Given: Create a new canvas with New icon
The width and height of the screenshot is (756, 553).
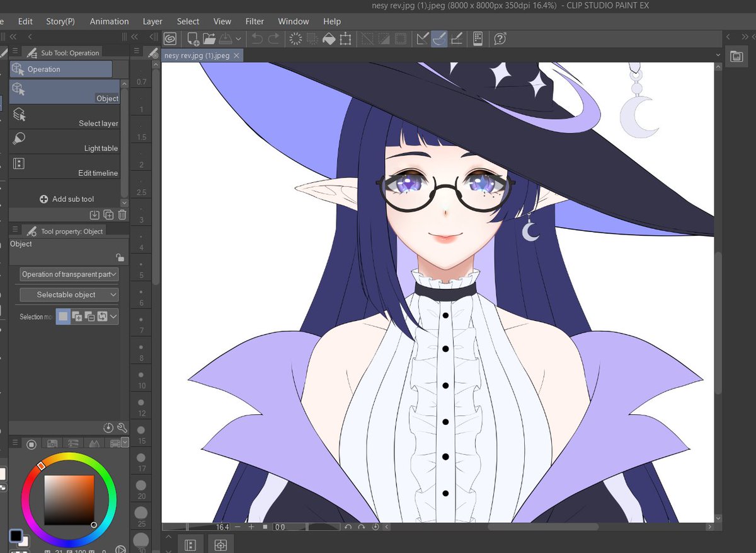Looking at the screenshot, I should (193, 39).
